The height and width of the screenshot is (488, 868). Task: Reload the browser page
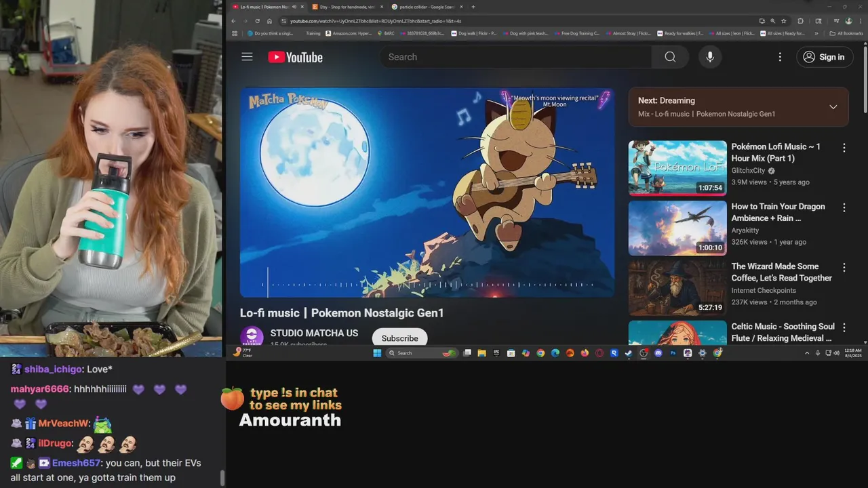point(257,21)
